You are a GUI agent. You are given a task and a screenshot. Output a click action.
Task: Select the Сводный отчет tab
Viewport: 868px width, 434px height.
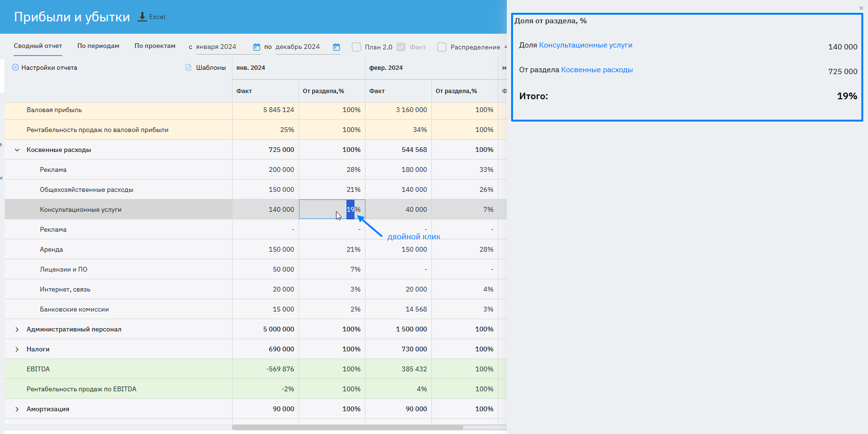point(38,46)
